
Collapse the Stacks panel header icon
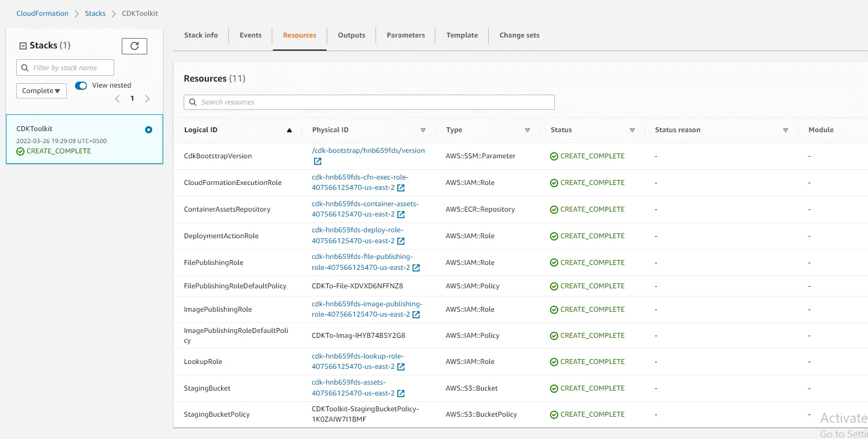pyautogui.click(x=23, y=46)
